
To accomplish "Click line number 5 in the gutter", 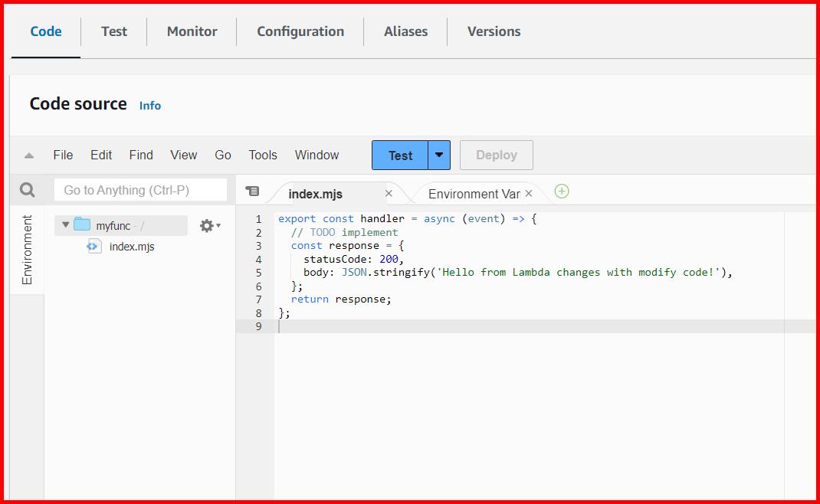I will pos(257,272).
